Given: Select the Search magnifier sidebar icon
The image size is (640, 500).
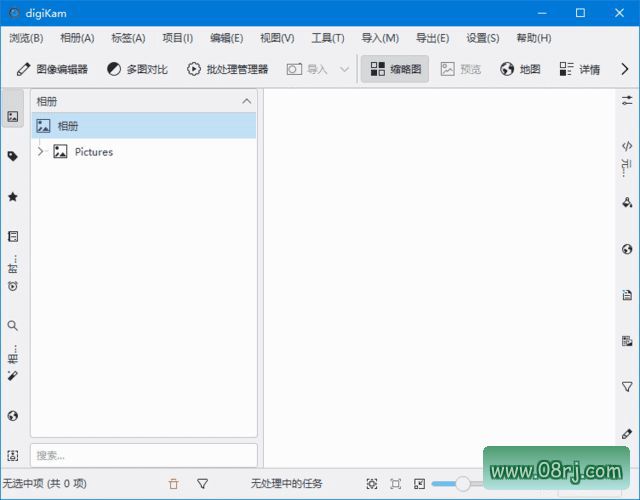Looking at the screenshot, I should (13, 325).
